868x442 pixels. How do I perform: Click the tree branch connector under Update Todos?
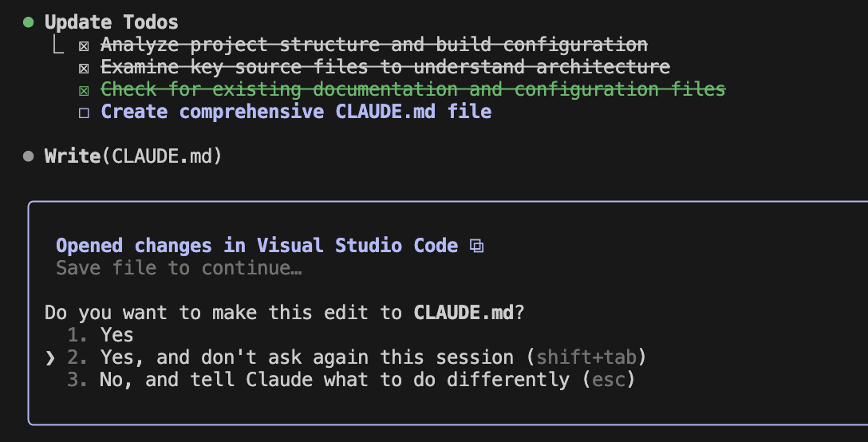(x=57, y=45)
